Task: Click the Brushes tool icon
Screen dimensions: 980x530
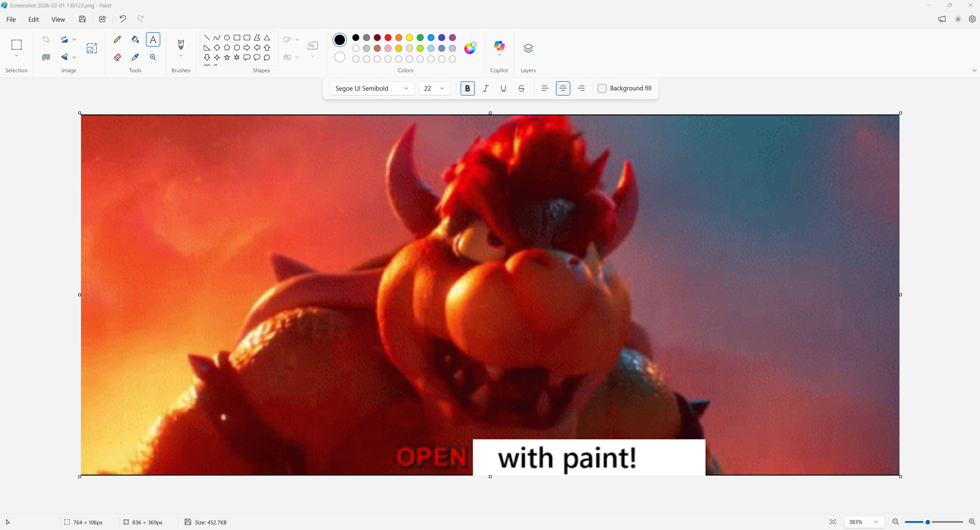Action: pos(181,44)
